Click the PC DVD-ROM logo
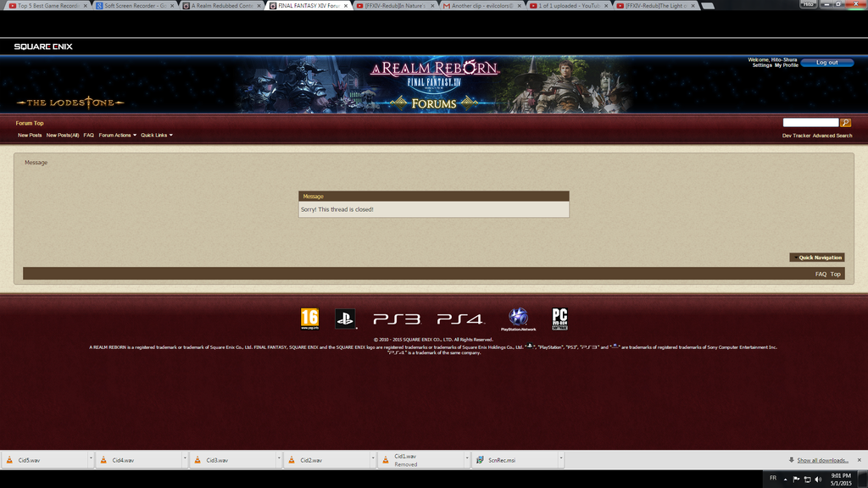Image resolution: width=868 pixels, height=488 pixels. click(x=559, y=319)
